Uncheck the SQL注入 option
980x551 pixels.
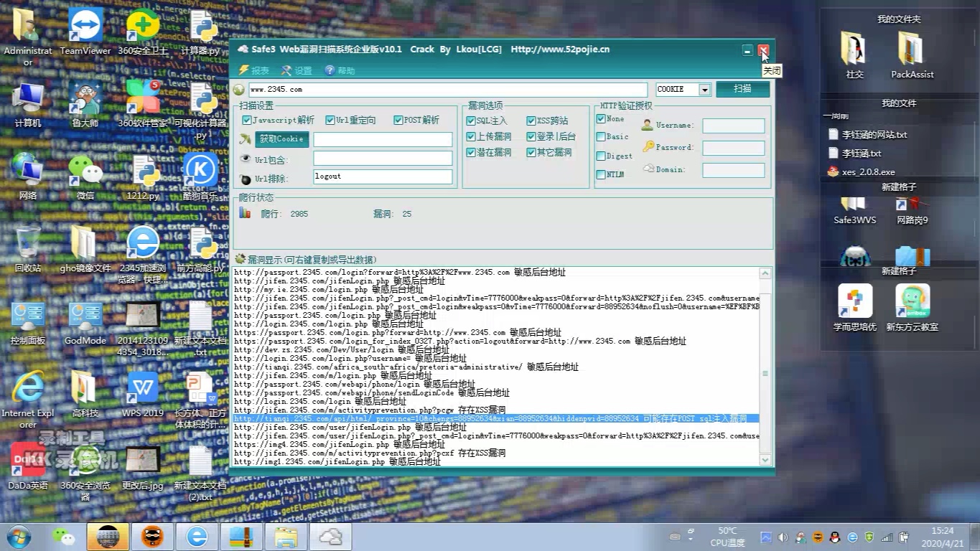click(471, 121)
